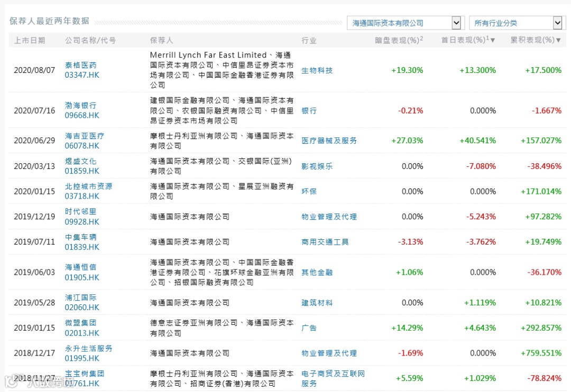Open 宝宝树集团 01761.HK company link
Viewport: 571px width, 392px height.
[x=85, y=378]
